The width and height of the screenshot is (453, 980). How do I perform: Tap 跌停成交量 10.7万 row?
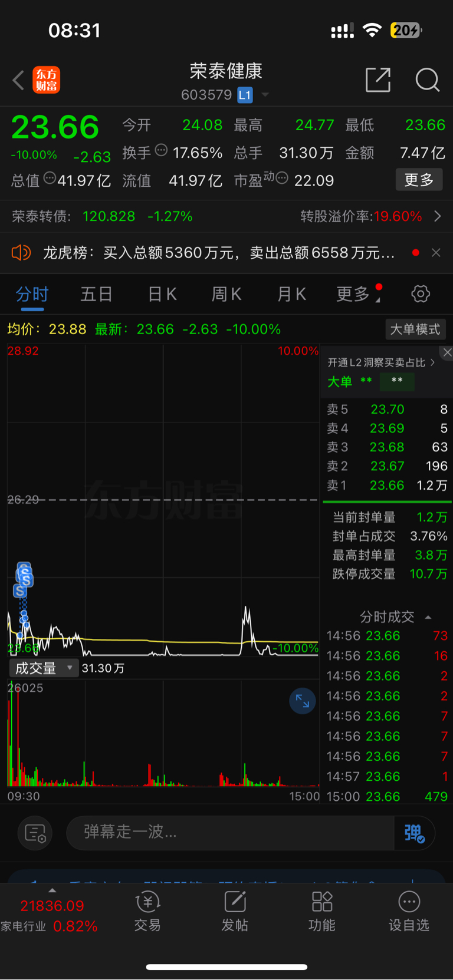pos(389,574)
